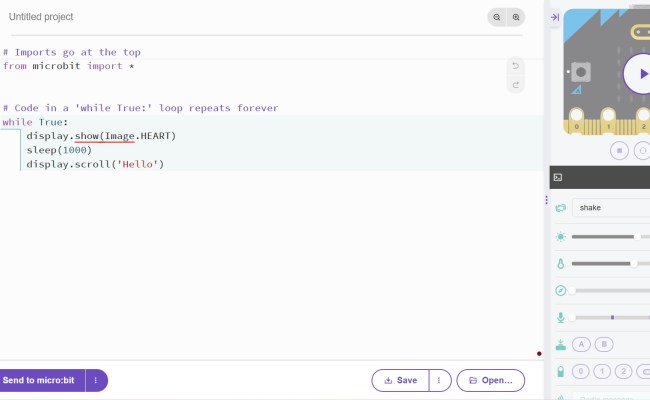
Task: Open more options next to Send to micro:bit
Action: pyautogui.click(x=96, y=381)
